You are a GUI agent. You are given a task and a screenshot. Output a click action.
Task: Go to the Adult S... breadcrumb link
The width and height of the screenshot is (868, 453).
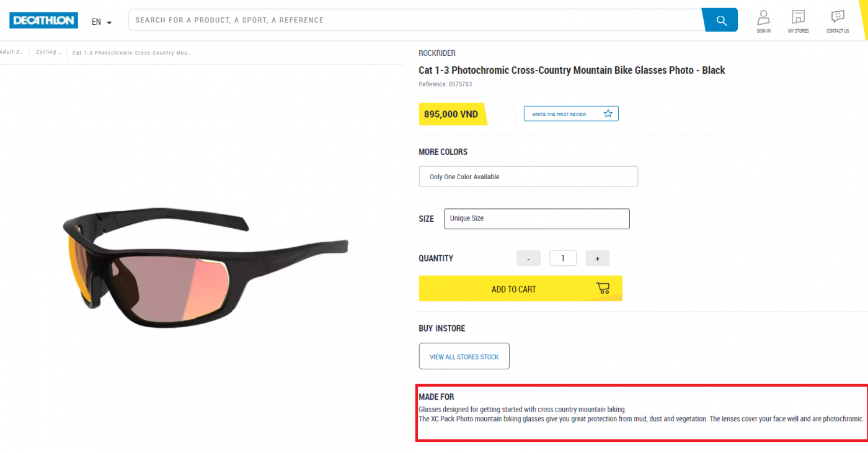pyautogui.click(x=12, y=53)
